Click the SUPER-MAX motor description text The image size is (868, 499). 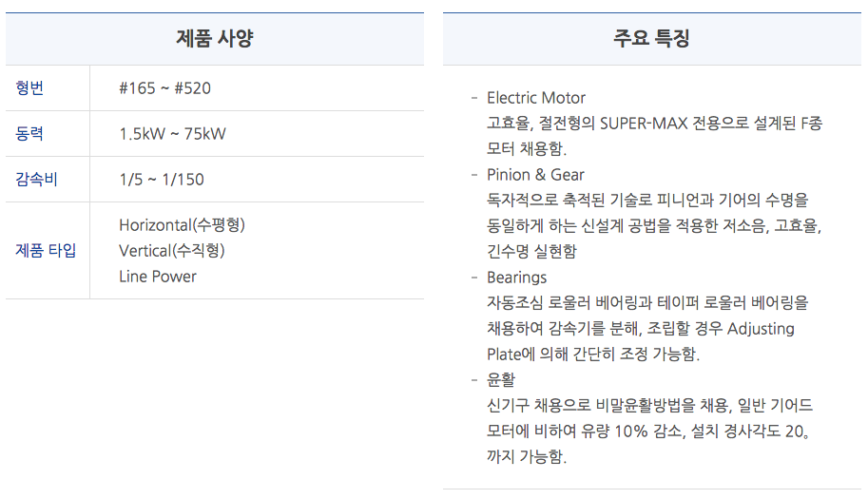pos(654,124)
